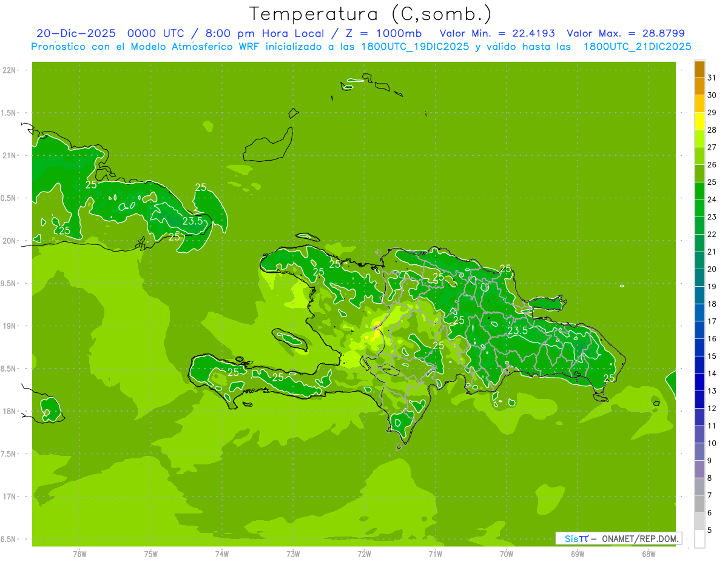The height and width of the screenshot is (562, 728).
Task: Click the "76W" longitude label
Action: click(79, 554)
